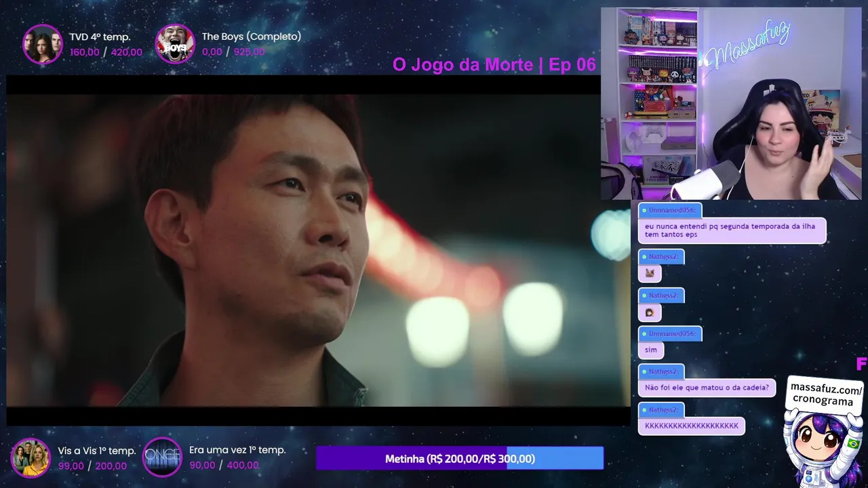Click the '99,00 / 200,00' amount
Screen dimensions: 868x488
pyautogui.click(x=92, y=466)
